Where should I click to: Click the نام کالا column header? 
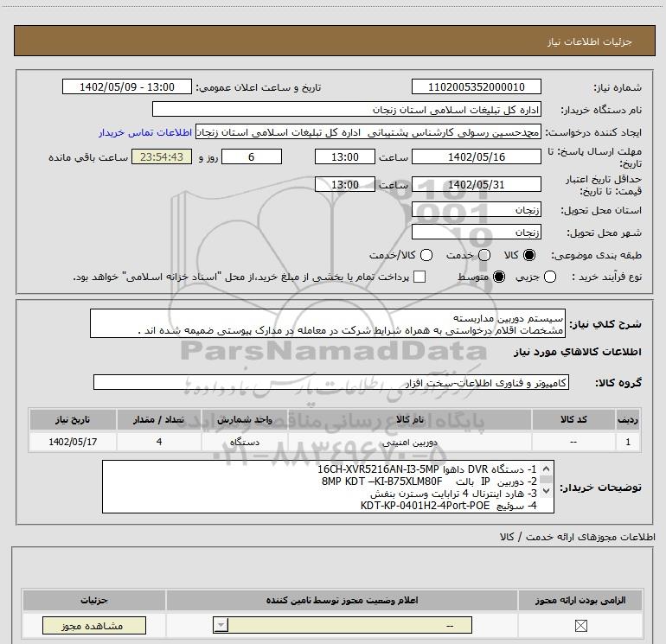[410, 419]
